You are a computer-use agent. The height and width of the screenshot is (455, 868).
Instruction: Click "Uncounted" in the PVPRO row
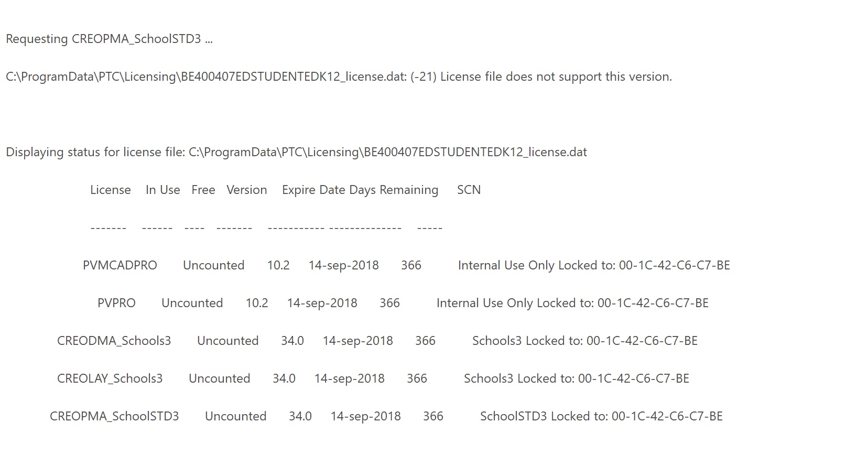pos(192,304)
